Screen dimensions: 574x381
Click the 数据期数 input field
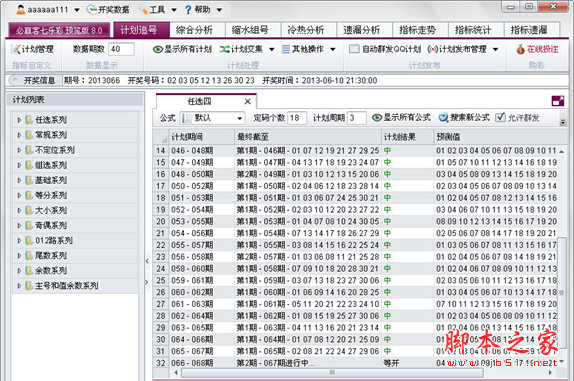tap(121, 49)
